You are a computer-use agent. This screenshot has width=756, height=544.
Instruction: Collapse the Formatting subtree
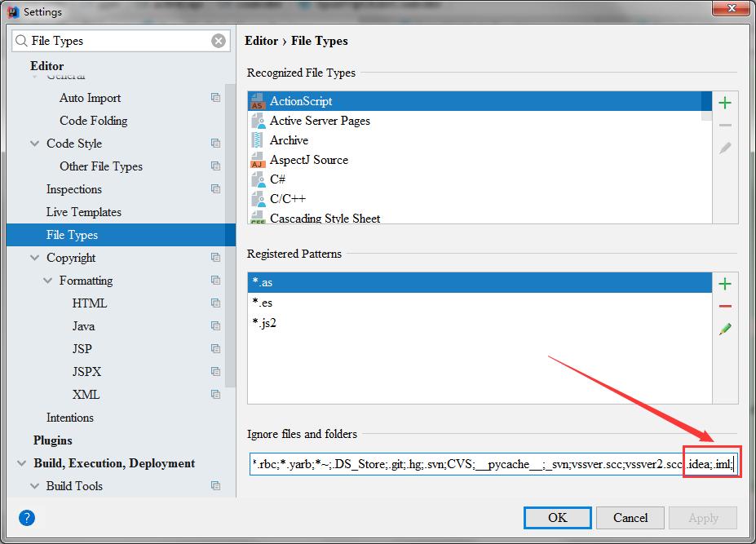(47, 281)
